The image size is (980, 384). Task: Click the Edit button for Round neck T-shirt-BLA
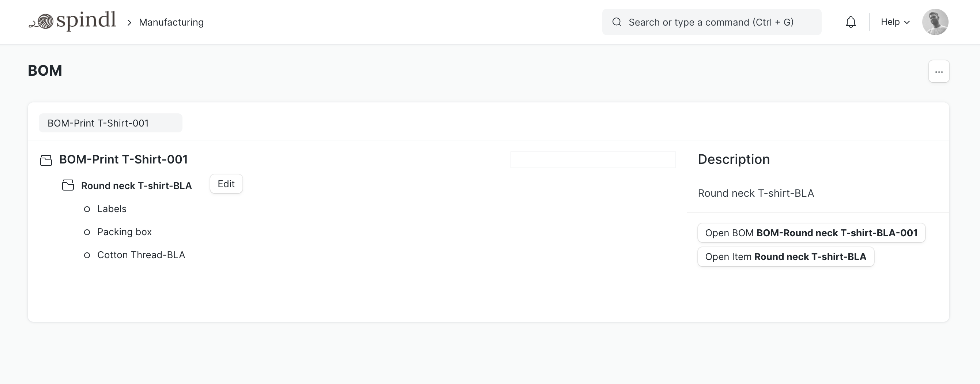coord(226,184)
